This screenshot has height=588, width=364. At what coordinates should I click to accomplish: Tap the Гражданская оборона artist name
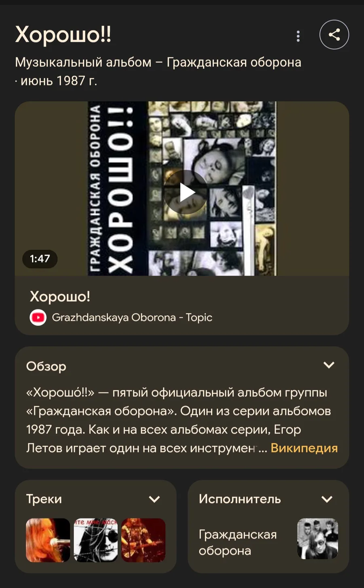pyautogui.click(x=238, y=542)
